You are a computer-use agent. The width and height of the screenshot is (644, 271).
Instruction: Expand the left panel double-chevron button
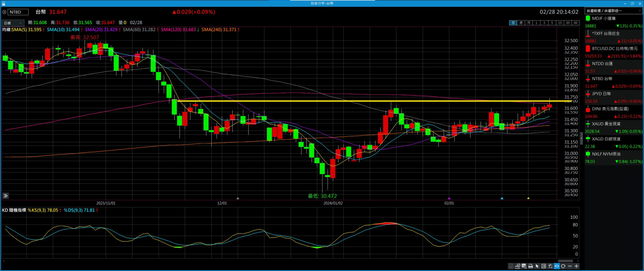[x=6, y=196]
